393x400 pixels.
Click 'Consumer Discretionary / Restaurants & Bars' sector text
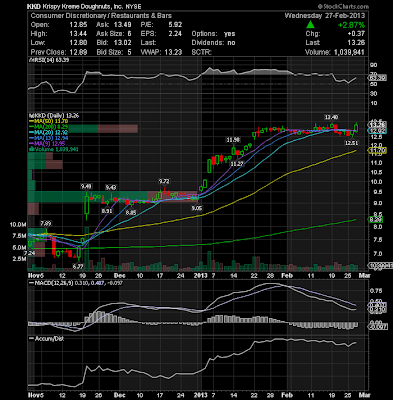(101, 16)
